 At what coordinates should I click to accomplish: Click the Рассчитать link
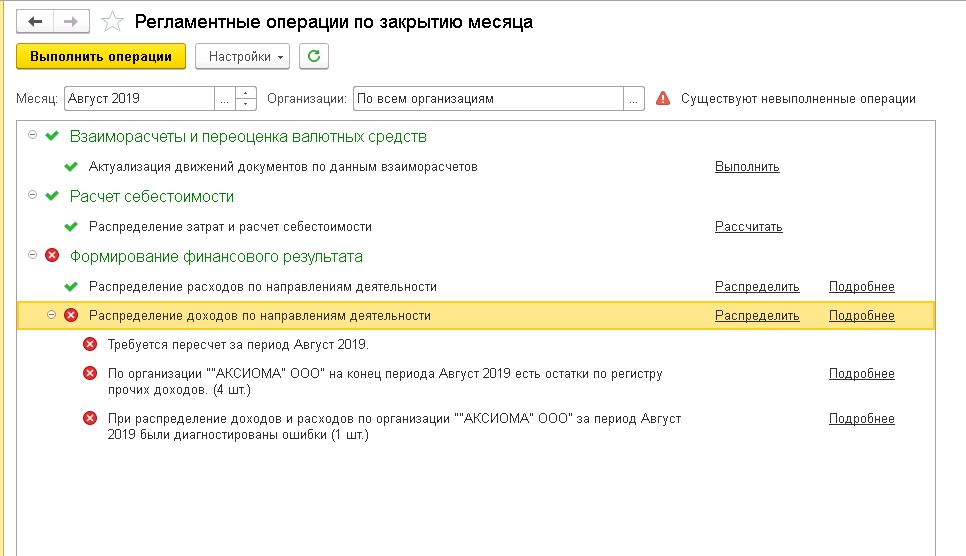coord(748,227)
